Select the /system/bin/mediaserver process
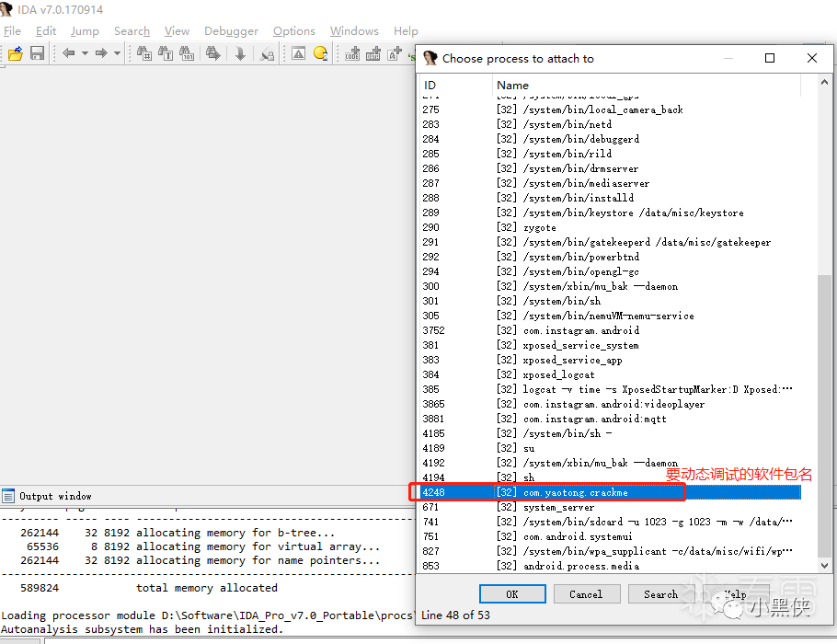The width and height of the screenshot is (837, 644). (x=611, y=183)
